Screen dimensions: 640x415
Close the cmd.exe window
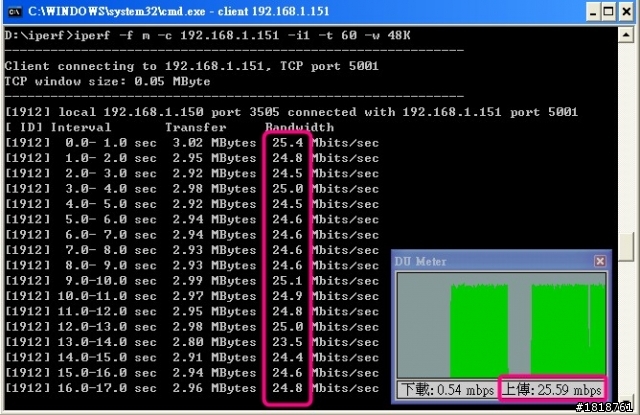click(626, 11)
